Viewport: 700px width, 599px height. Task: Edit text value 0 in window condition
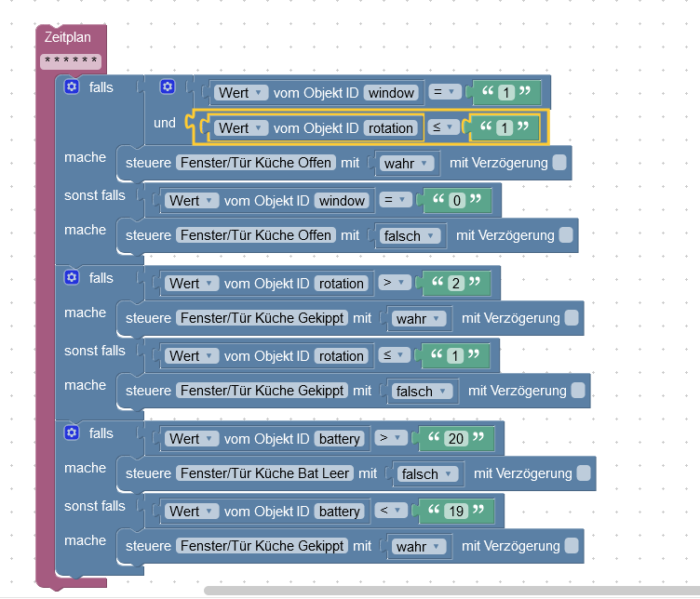(x=456, y=200)
